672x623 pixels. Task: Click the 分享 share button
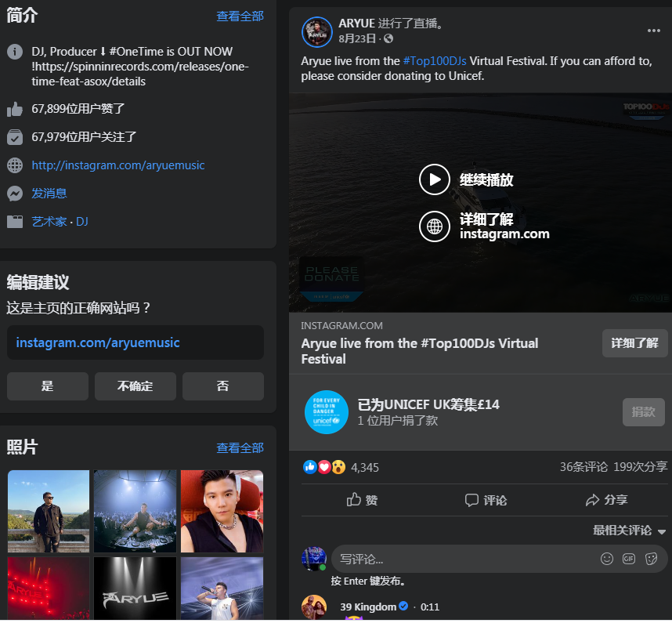tap(606, 500)
